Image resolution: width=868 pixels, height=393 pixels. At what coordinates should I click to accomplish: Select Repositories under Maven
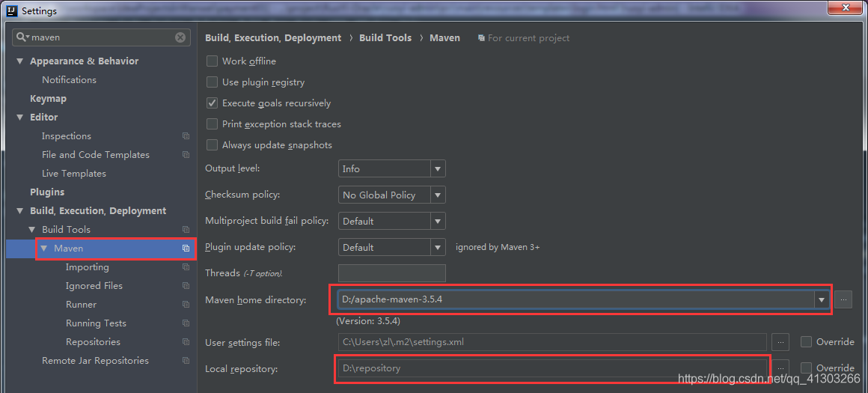click(93, 342)
